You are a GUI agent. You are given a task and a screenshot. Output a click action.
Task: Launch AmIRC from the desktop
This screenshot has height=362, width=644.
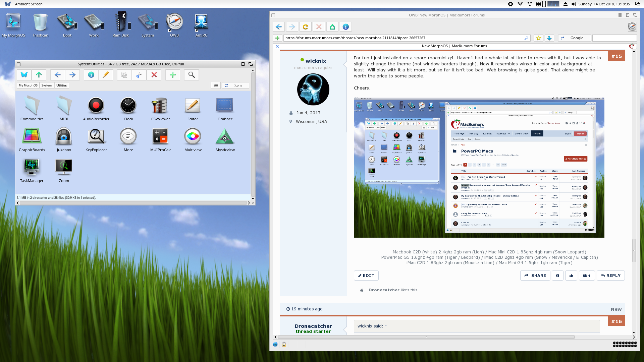(x=201, y=25)
